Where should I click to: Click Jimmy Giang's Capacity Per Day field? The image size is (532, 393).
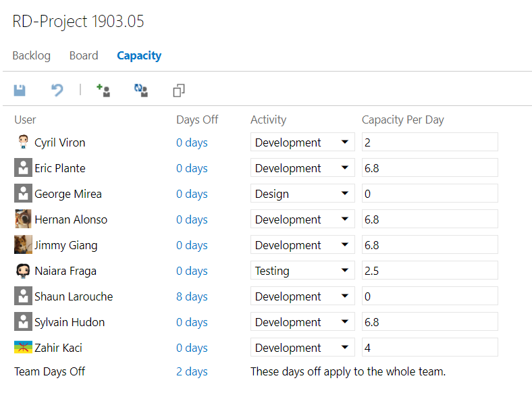pyautogui.click(x=429, y=245)
